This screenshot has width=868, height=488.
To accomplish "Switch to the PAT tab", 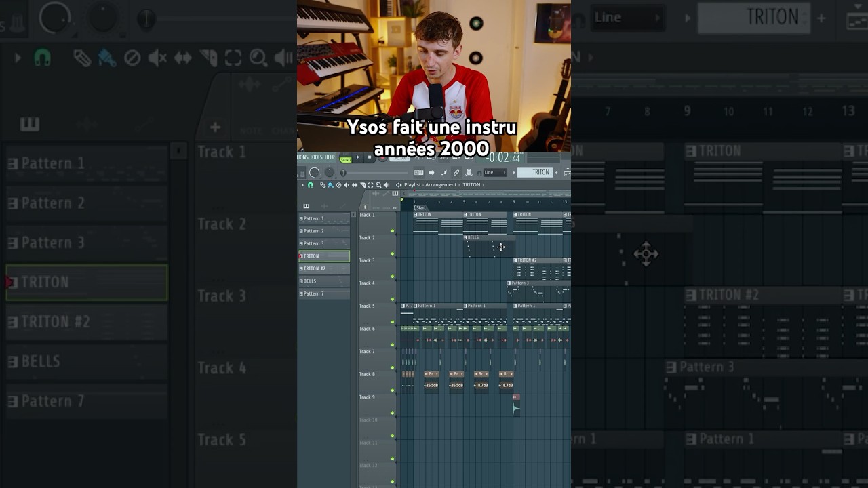I will coord(395,208).
